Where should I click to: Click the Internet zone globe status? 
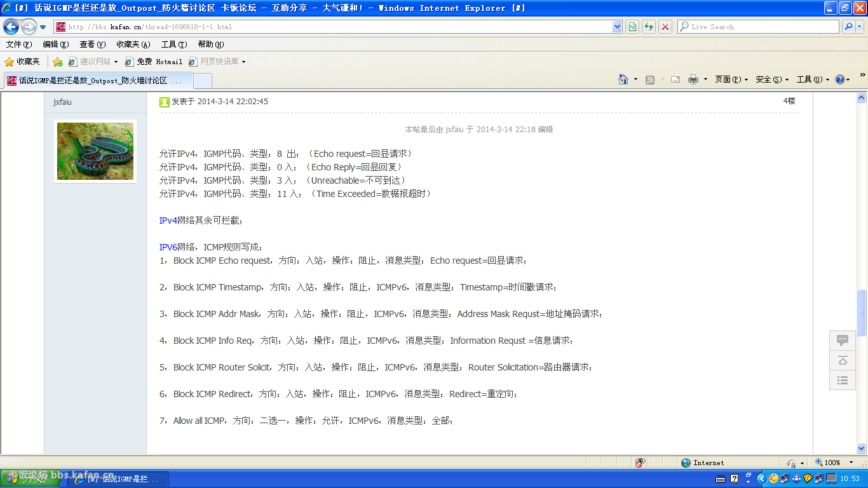click(x=703, y=463)
